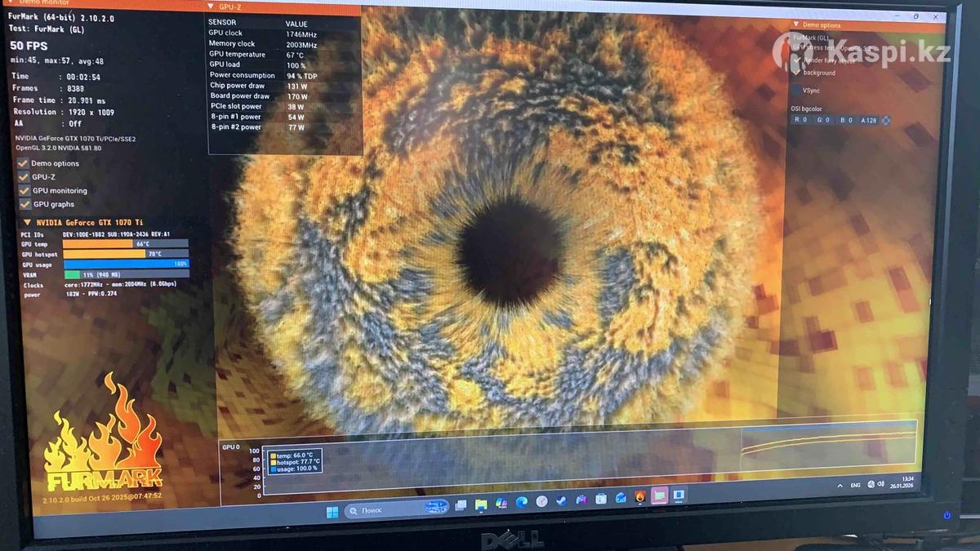Collapse the Demo options panel arrow
Viewport: 980px width, 551px height.
point(796,24)
